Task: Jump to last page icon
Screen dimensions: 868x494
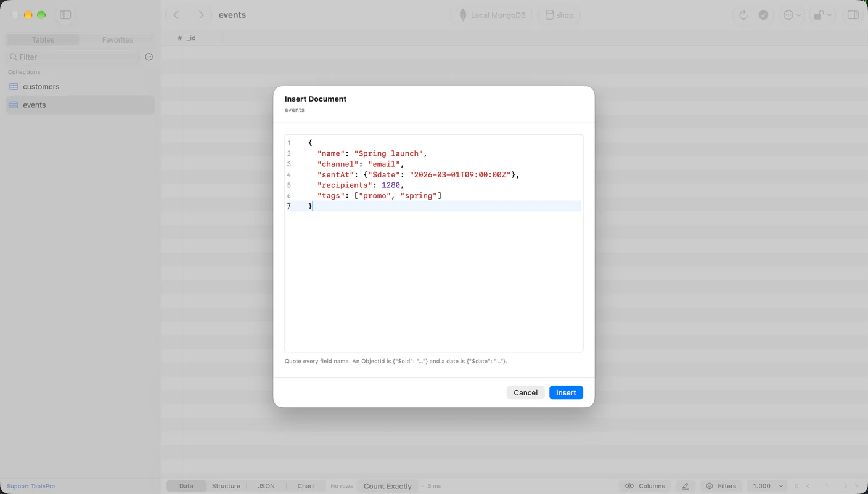Action: pos(857,486)
